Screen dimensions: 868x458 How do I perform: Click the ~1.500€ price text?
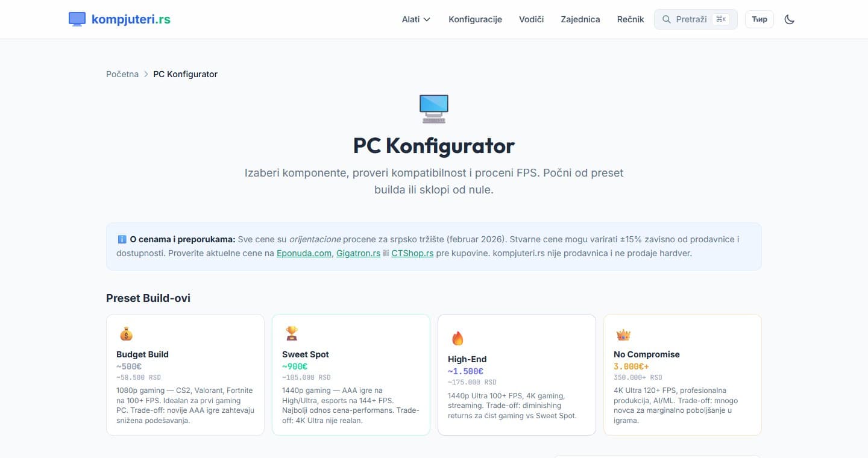click(465, 371)
